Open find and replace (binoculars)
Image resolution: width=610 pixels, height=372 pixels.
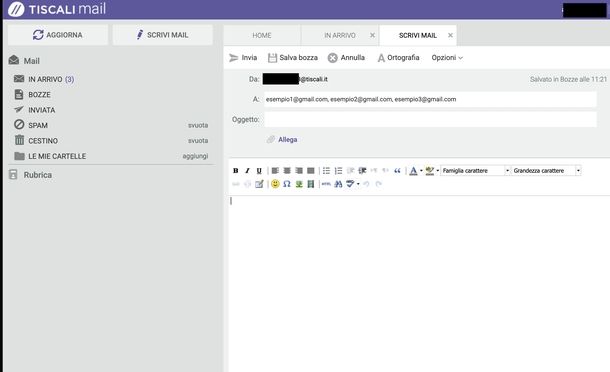coord(338,184)
